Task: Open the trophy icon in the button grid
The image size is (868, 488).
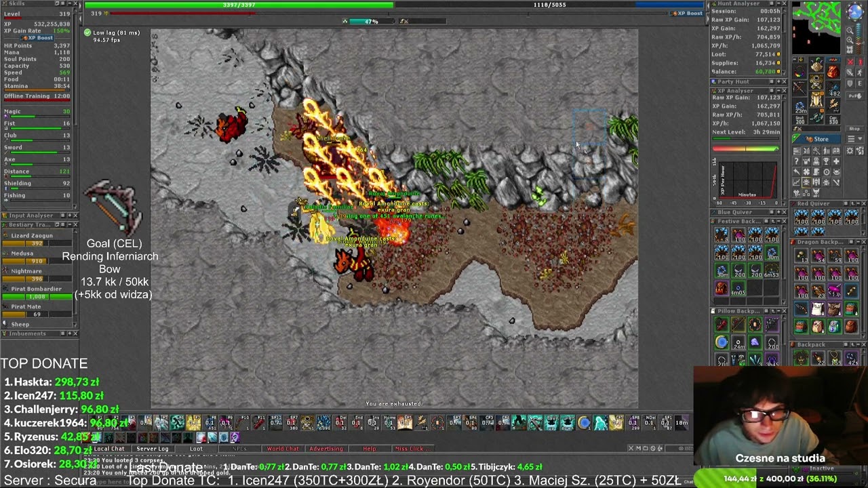Action: (826, 161)
